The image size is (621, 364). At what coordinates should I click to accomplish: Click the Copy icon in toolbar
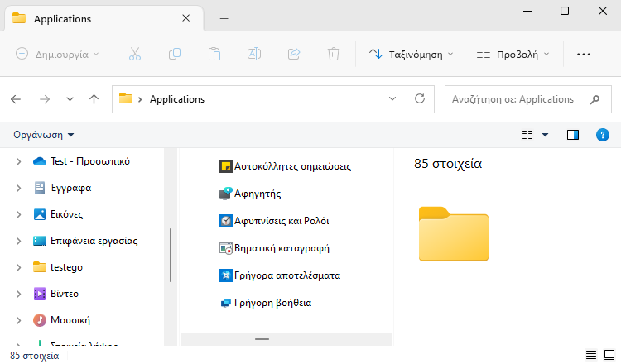(x=174, y=54)
